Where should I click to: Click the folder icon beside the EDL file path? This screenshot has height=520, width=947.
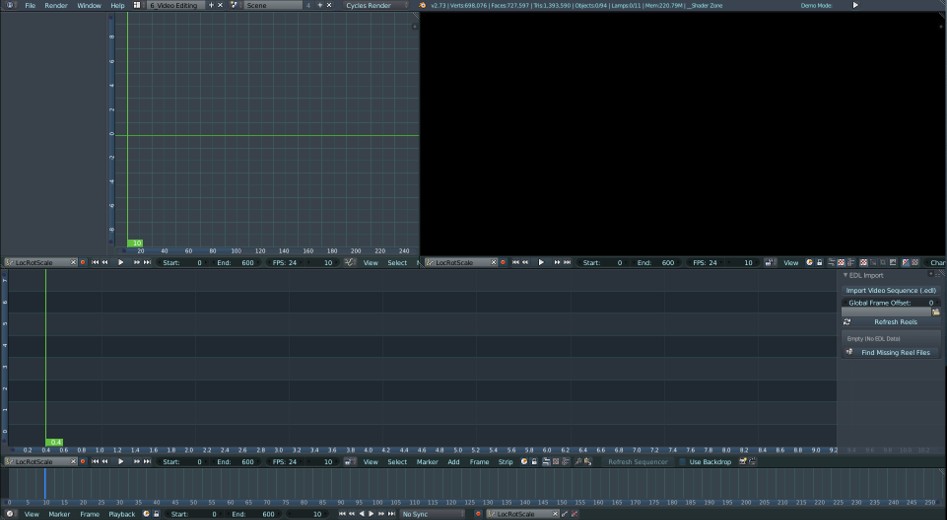936,312
